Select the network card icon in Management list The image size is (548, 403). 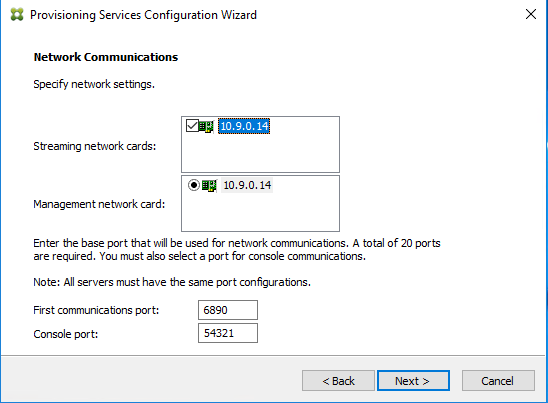click(x=209, y=185)
